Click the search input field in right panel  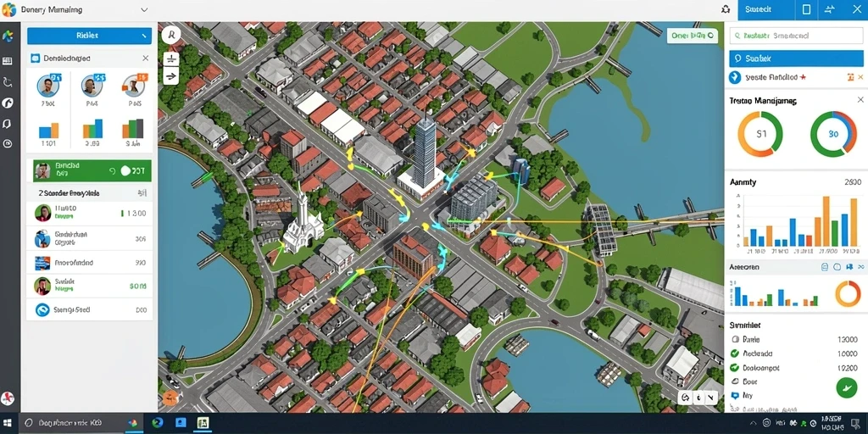click(x=796, y=36)
